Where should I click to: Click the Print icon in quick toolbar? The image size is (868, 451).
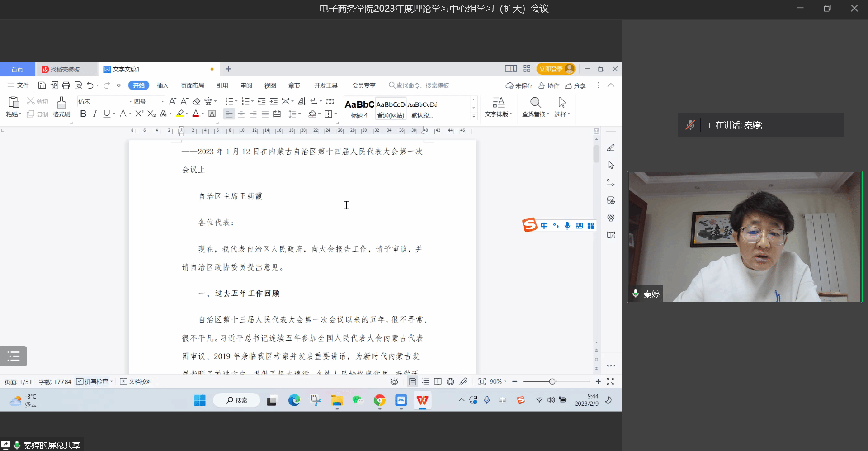(66, 85)
